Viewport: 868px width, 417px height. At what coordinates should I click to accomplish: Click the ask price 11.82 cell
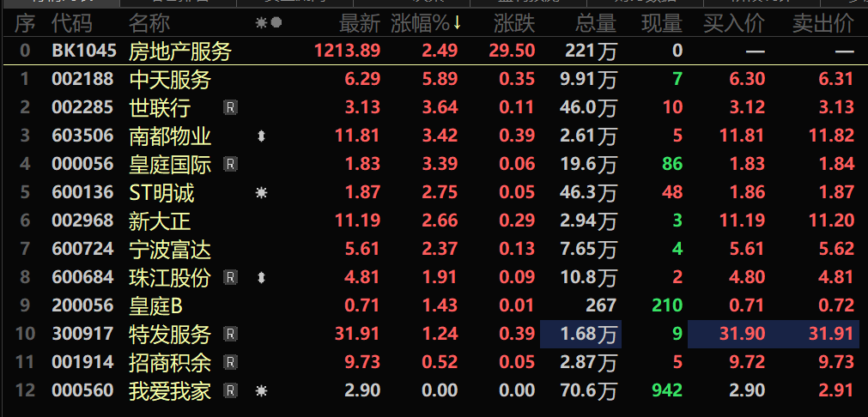[831, 136]
